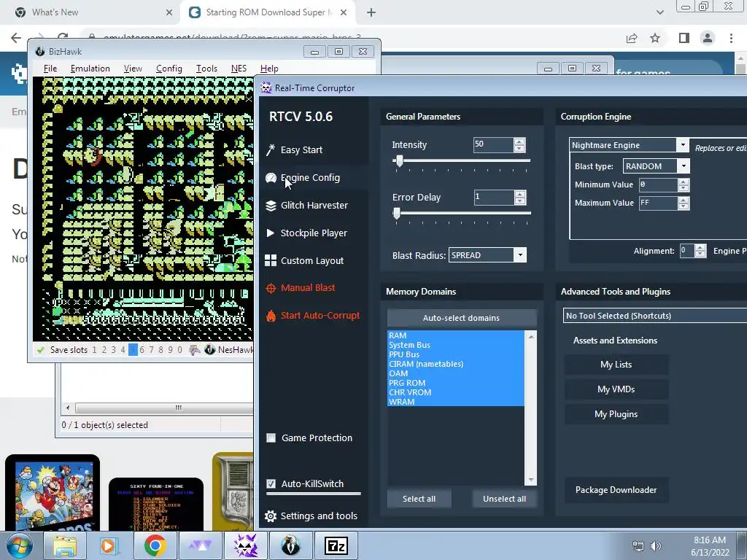The image size is (747, 560).
Task: Click Unselect all domains button
Action: click(x=504, y=499)
